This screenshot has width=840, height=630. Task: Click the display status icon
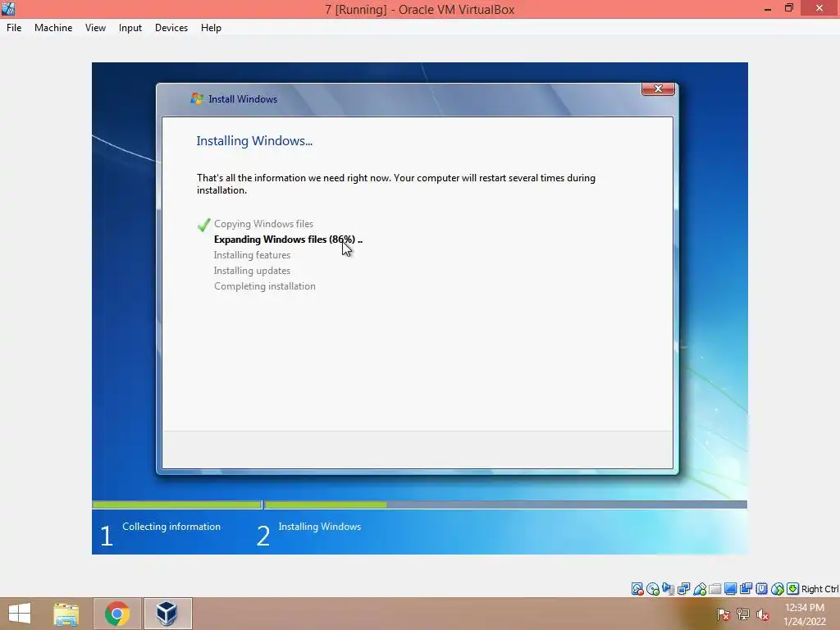coord(730,589)
